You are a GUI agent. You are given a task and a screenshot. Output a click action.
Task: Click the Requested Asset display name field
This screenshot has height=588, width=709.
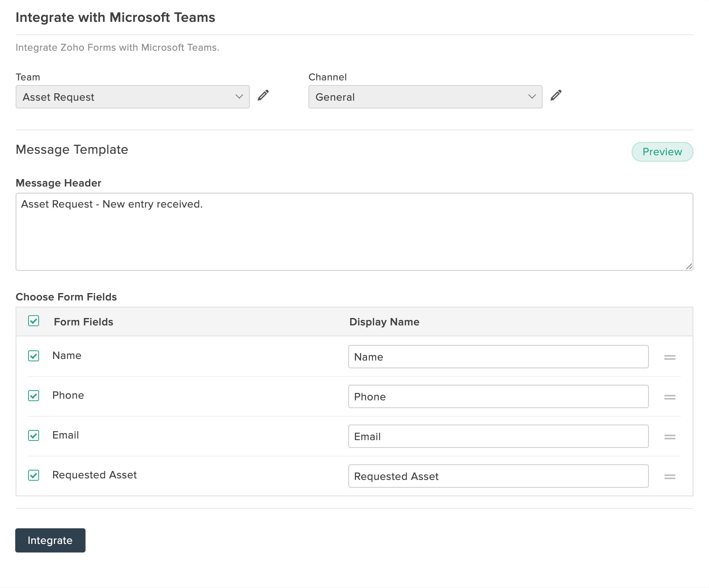(498, 476)
